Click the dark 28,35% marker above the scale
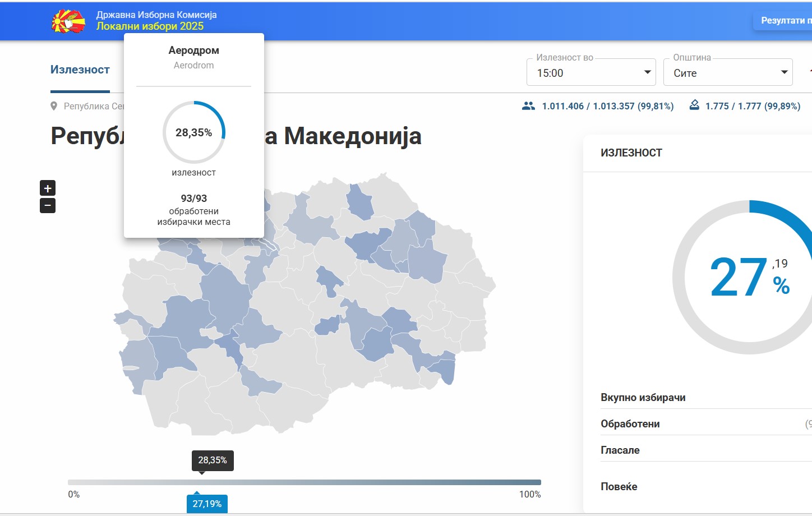 [x=213, y=460]
